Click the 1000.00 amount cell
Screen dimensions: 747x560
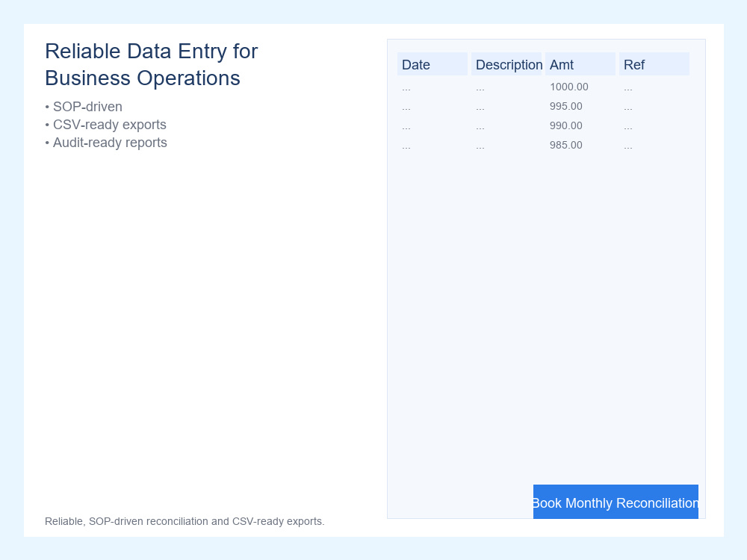(568, 87)
